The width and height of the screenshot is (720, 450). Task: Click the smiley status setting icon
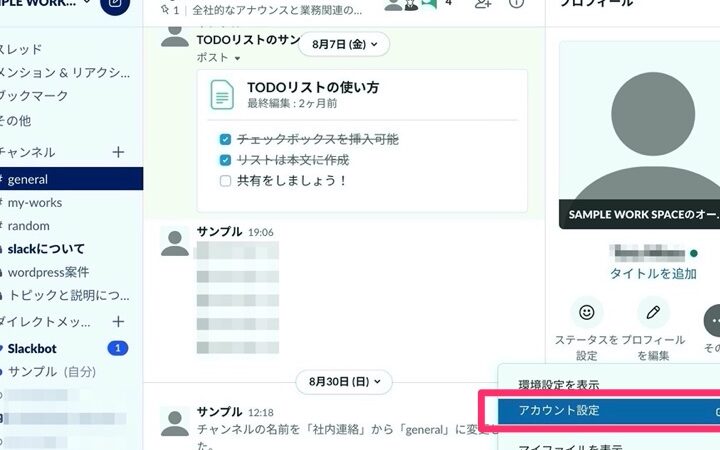(x=587, y=312)
